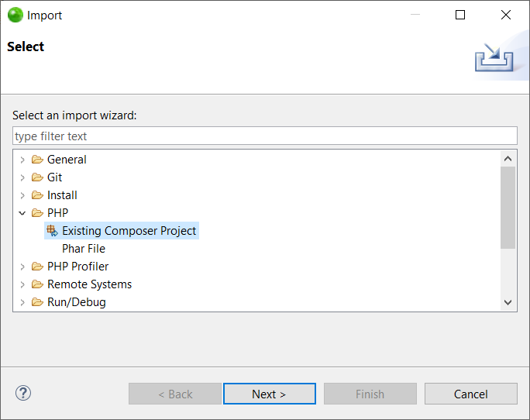
Task: Click the Remote Systems folder icon
Action: (x=37, y=284)
